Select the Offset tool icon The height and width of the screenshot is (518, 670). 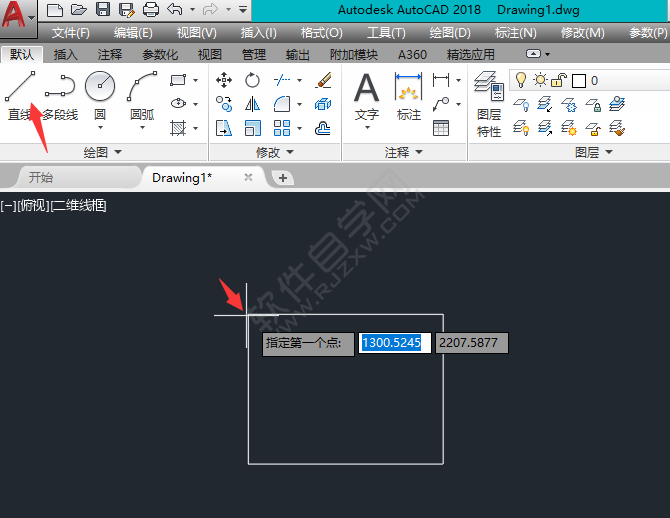pyautogui.click(x=323, y=128)
